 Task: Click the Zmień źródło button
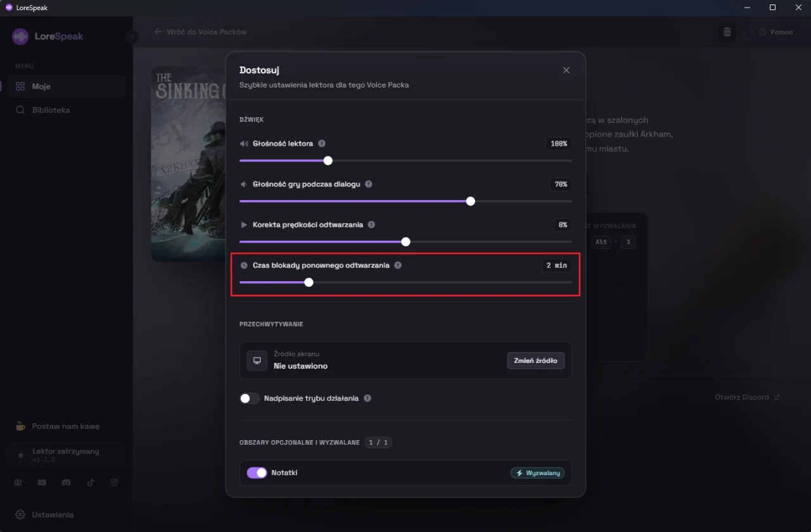[x=535, y=360]
